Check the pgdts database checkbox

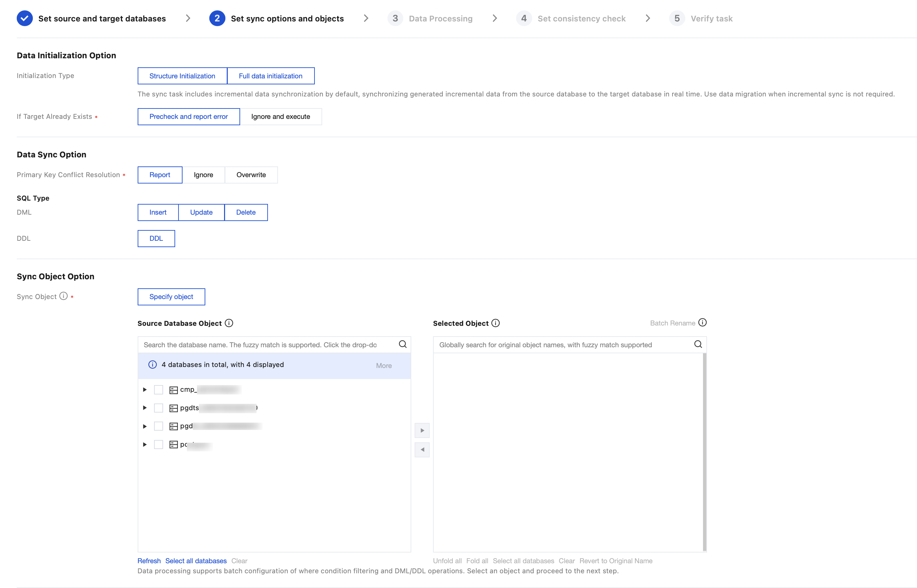coord(158,408)
